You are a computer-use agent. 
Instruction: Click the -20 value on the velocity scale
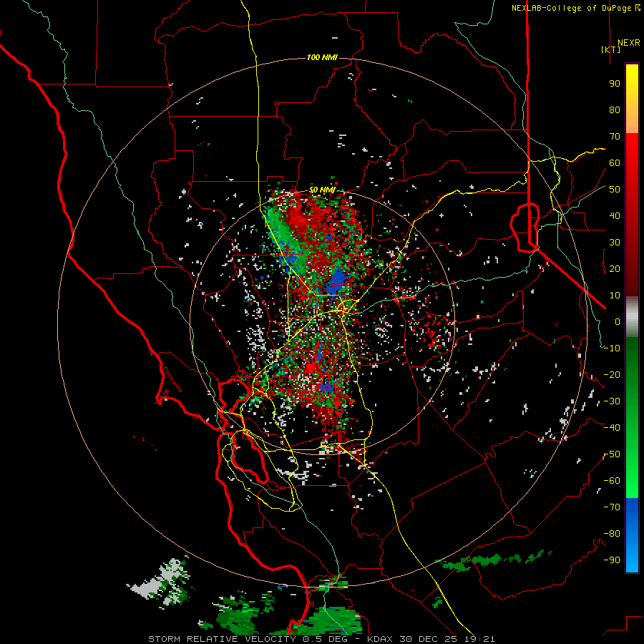(x=612, y=375)
